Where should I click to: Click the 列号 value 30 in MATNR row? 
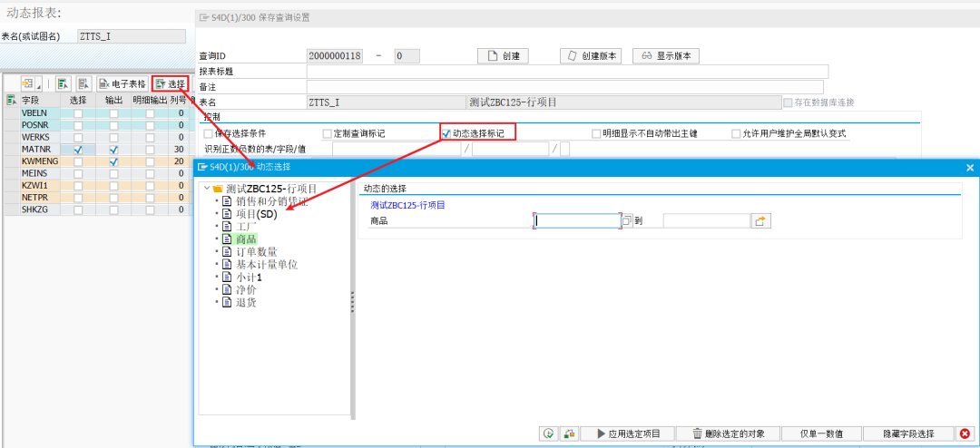(178, 150)
